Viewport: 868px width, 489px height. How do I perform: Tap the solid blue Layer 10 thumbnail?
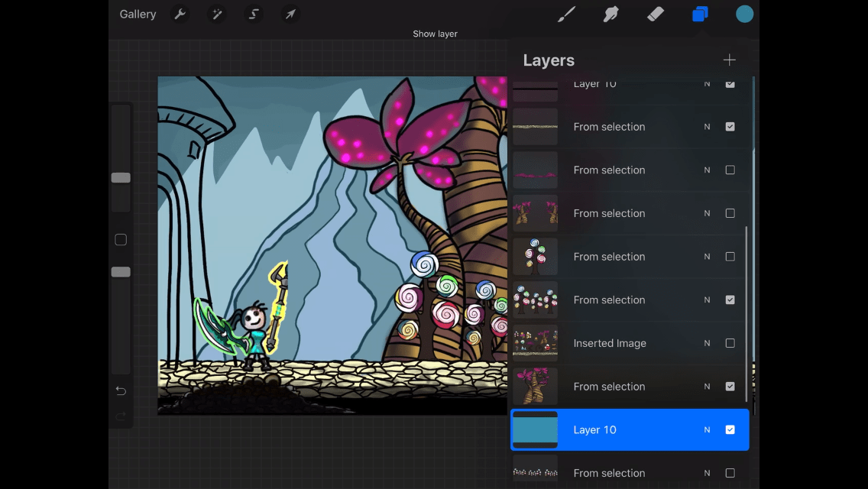coord(535,429)
